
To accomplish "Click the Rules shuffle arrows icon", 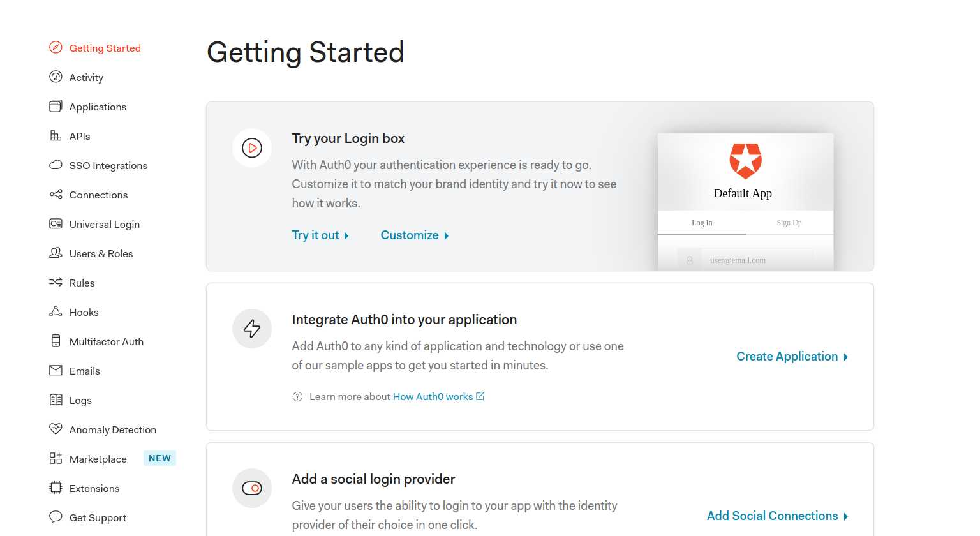I will point(56,282).
